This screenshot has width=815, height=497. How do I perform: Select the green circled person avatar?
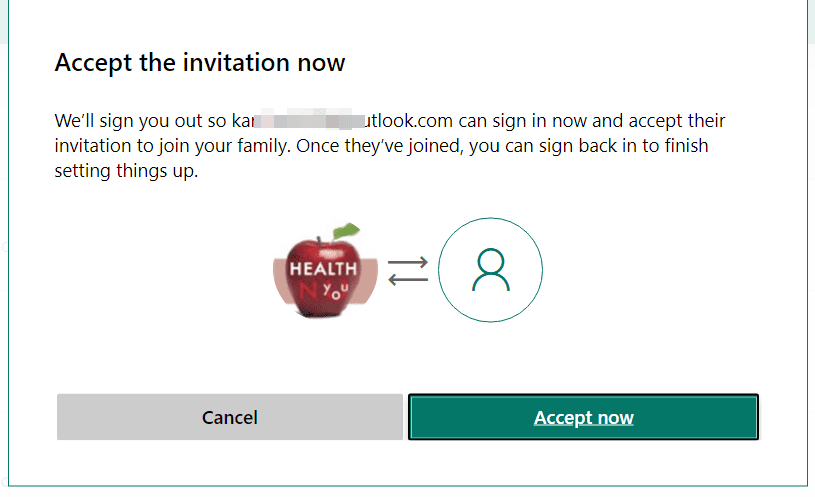click(x=490, y=270)
